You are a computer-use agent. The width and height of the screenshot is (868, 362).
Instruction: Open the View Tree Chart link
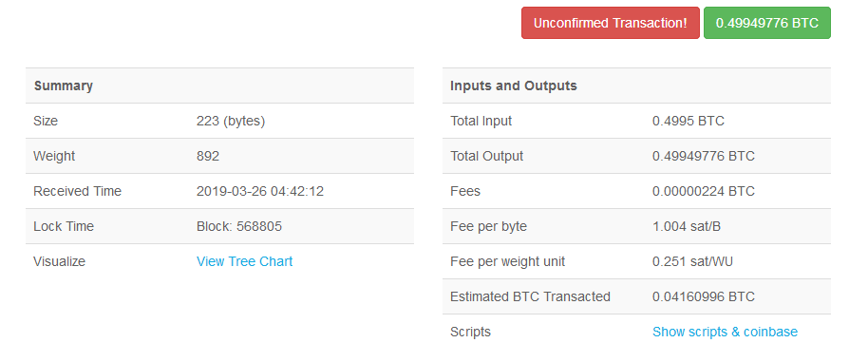244,261
